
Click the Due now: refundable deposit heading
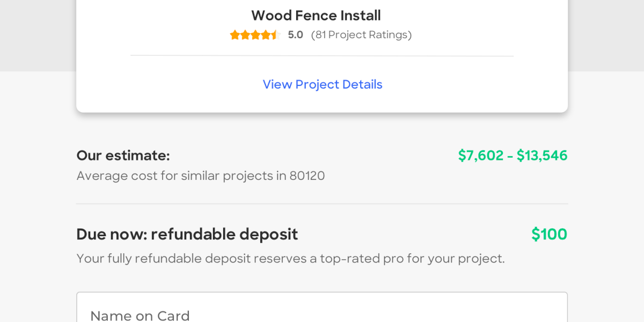pyautogui.click(x=187, y=234)
